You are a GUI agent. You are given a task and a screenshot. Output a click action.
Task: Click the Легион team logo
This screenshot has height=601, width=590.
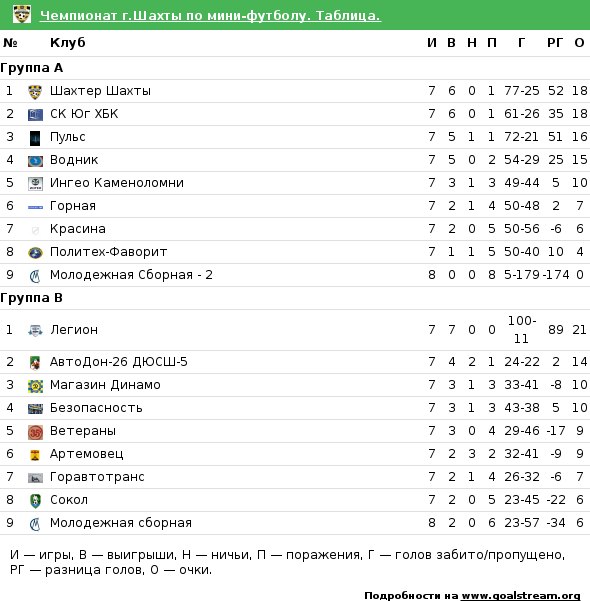[35, 330]
